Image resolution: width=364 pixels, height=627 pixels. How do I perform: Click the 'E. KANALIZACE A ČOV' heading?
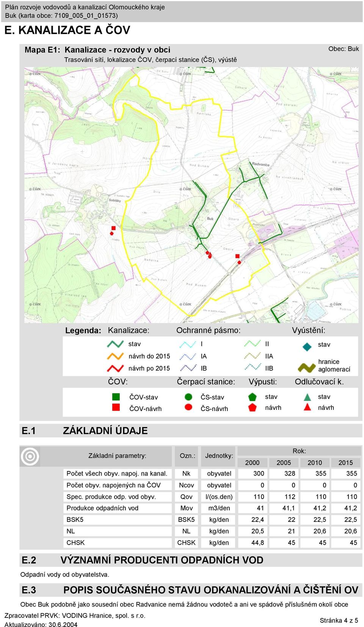(x=67, y=30)
